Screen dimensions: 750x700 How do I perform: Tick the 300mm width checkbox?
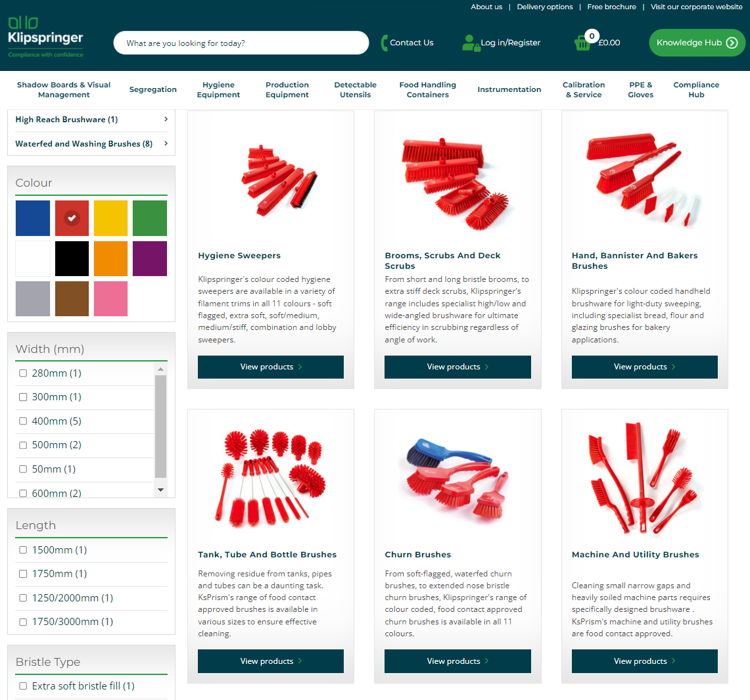pyautogui.click(x=23, y=397)
